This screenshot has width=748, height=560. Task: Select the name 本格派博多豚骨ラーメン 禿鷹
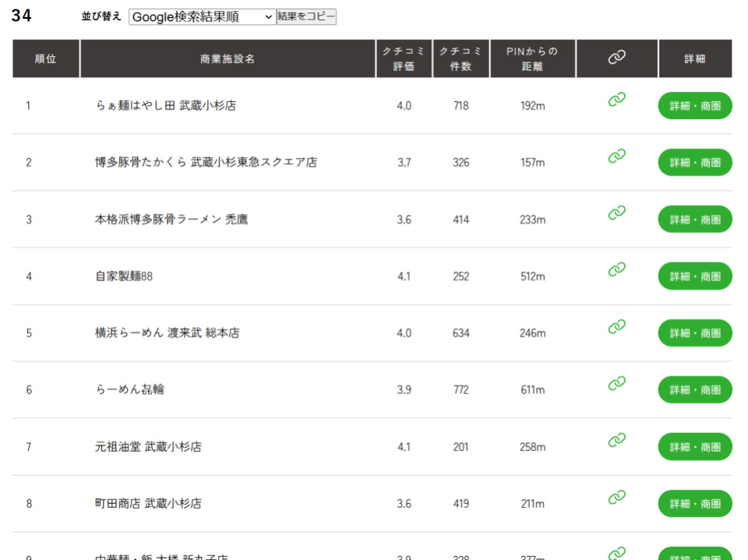[x=171, y=220]
